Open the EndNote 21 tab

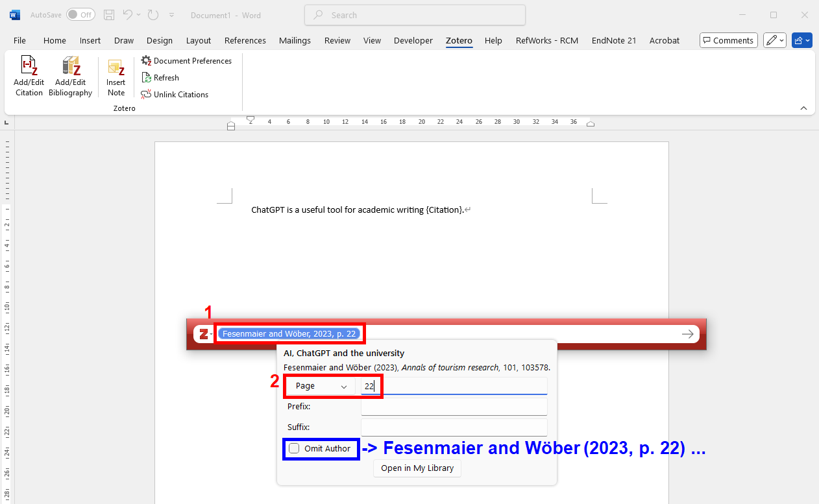(613, 40)
